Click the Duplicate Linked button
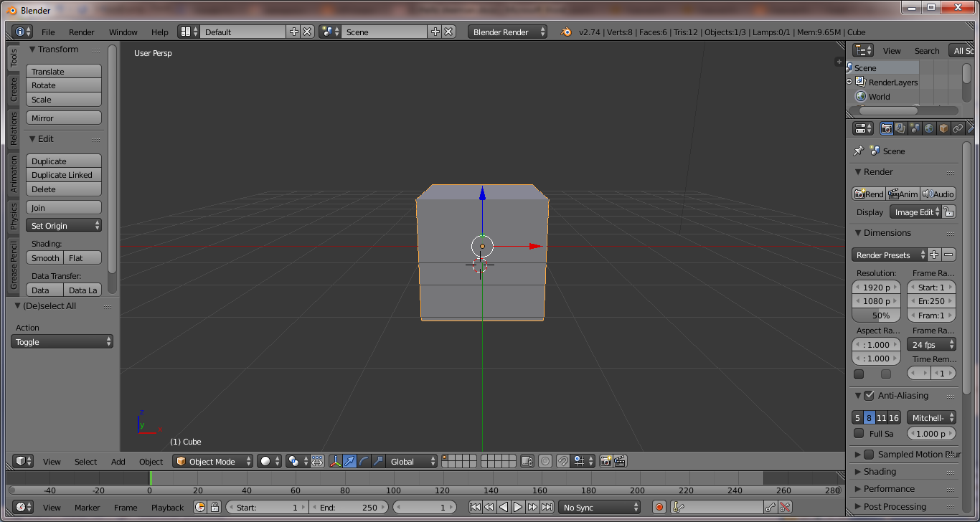 [63, 175]
